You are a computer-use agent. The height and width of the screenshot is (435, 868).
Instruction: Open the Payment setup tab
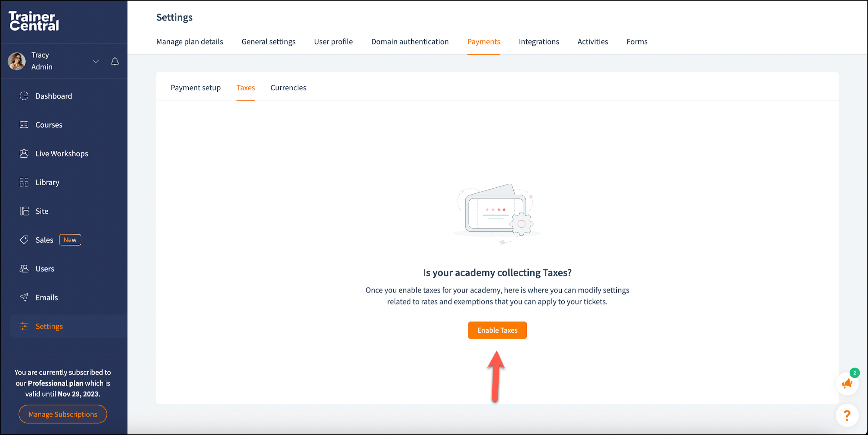click(196, 88)
